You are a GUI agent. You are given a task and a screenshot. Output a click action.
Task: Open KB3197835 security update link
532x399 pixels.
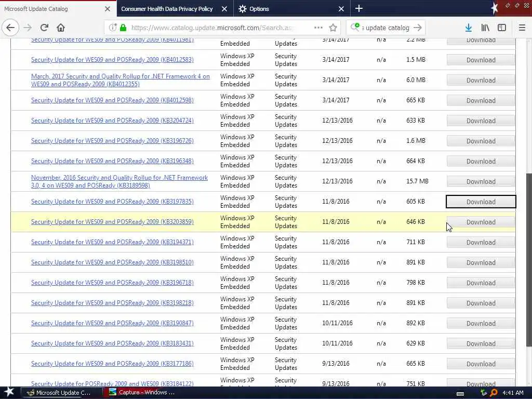(x=112, y=202)
